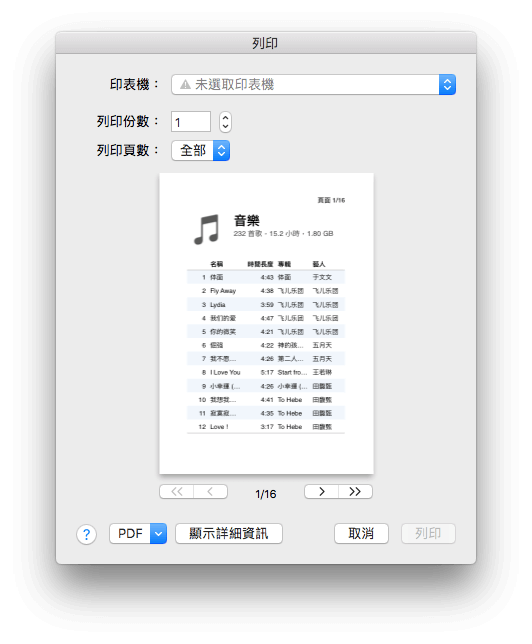
Task: Click the 取消 cancel button
Action: (x=361, y=534)
